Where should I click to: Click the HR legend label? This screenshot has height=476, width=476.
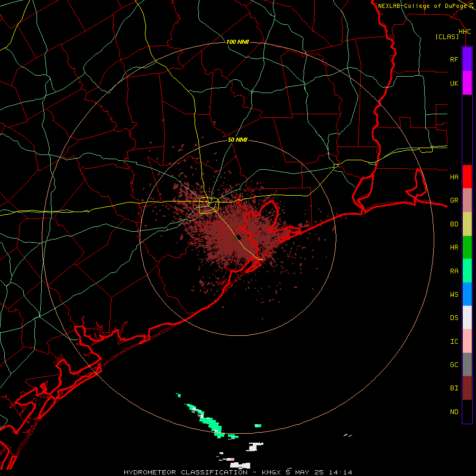(x=454, y=248)
